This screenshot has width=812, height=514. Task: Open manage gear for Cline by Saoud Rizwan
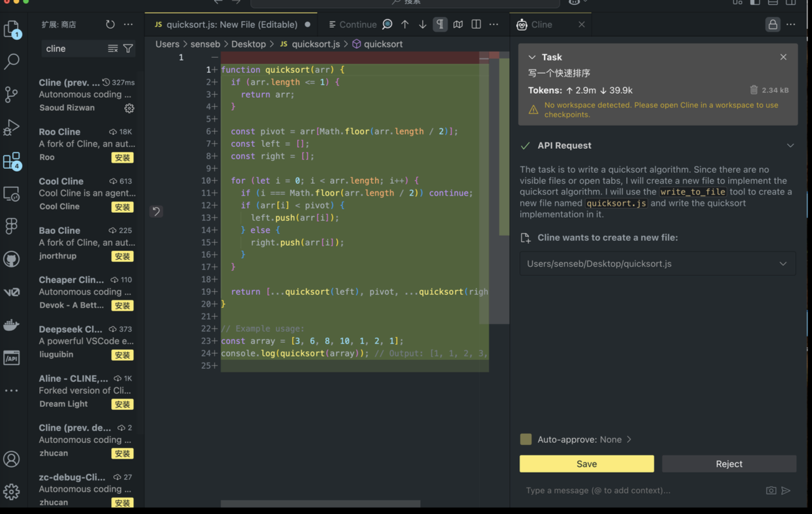129,108
